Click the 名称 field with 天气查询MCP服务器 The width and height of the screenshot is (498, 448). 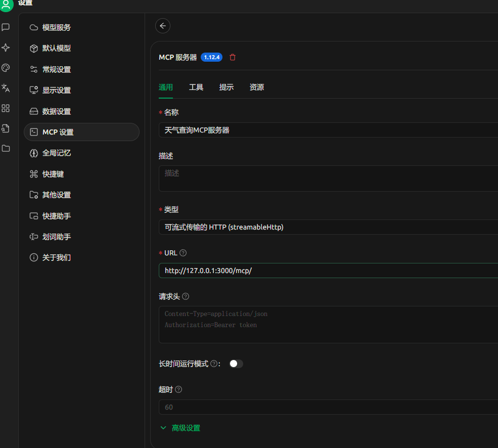(329, 130)
